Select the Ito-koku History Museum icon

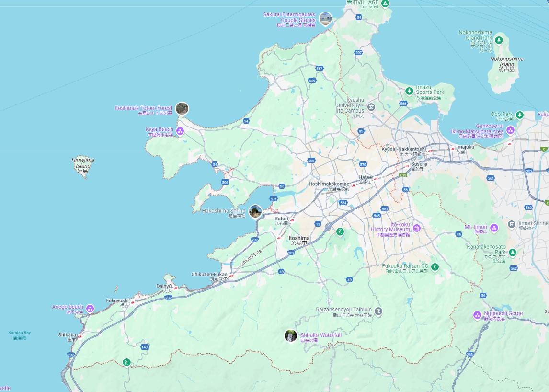[417, 227]
